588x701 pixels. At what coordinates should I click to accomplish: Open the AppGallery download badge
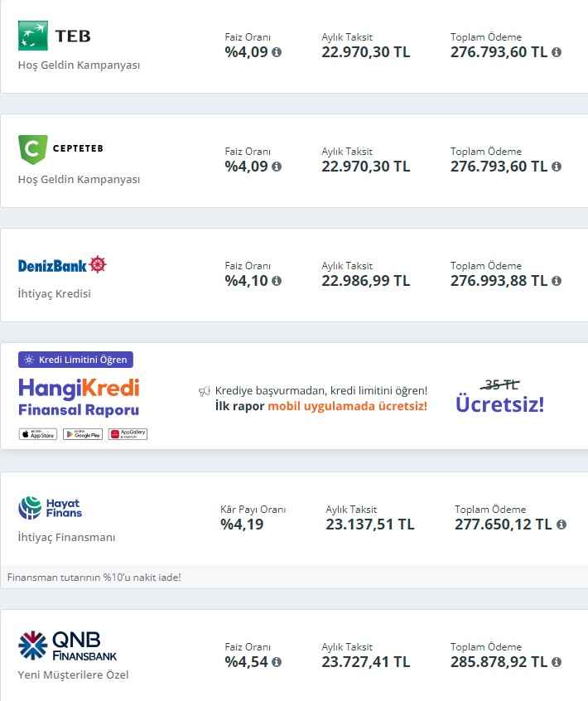coord(128,434)
